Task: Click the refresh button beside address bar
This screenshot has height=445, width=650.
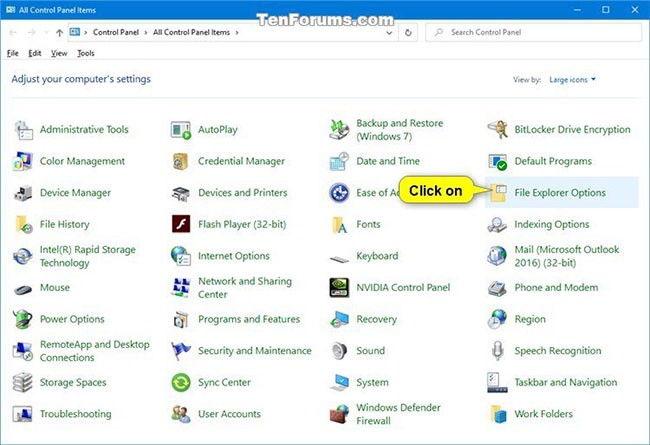Action: (x=408, y=33)
